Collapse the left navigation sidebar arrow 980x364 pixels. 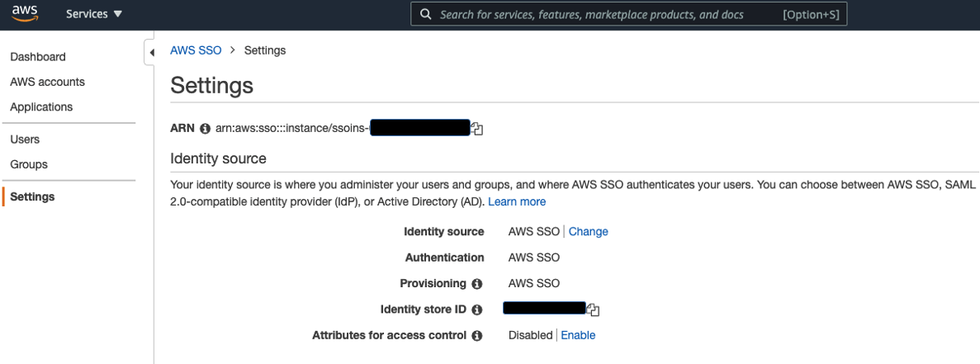(152, 53)
